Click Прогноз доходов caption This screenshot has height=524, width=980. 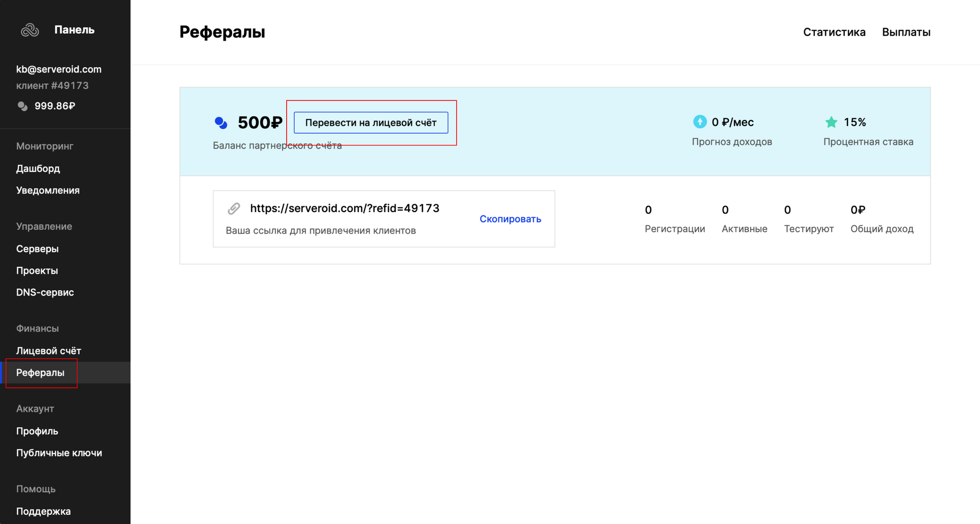732,142
